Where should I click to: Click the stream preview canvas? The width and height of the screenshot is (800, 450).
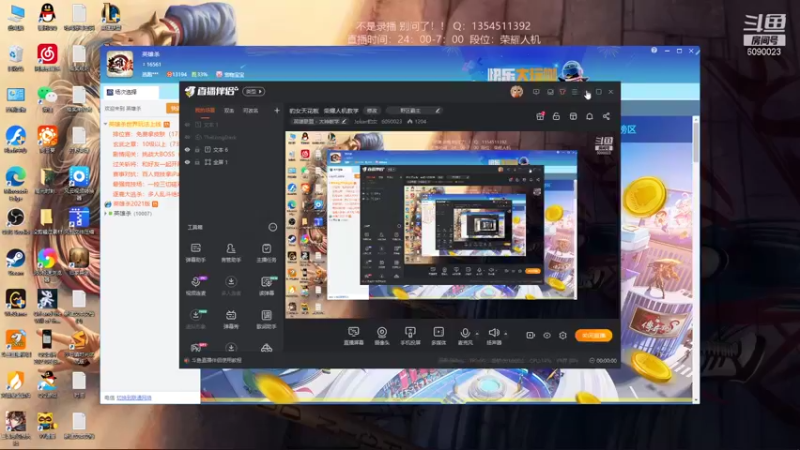pos(452,223)
